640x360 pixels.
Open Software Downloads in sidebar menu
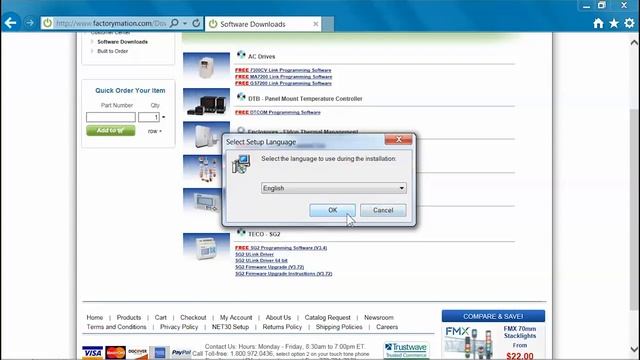click(x=122, y=42)
